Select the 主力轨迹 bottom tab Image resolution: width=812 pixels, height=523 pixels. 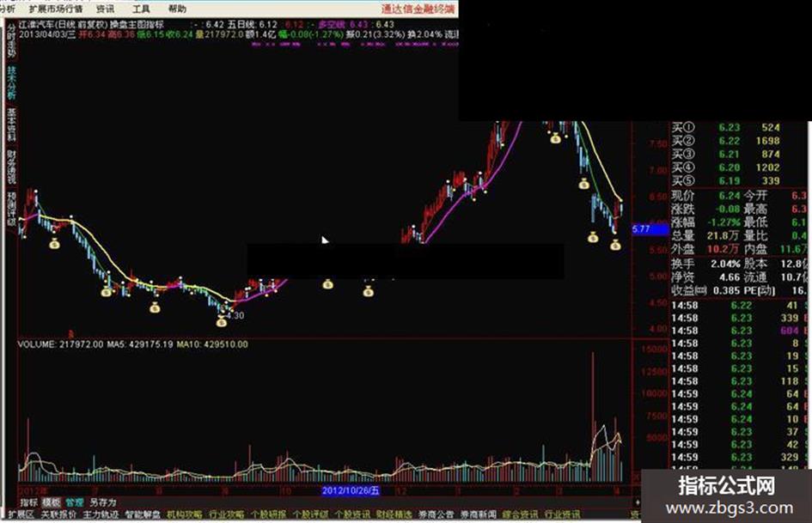(101, 514)
